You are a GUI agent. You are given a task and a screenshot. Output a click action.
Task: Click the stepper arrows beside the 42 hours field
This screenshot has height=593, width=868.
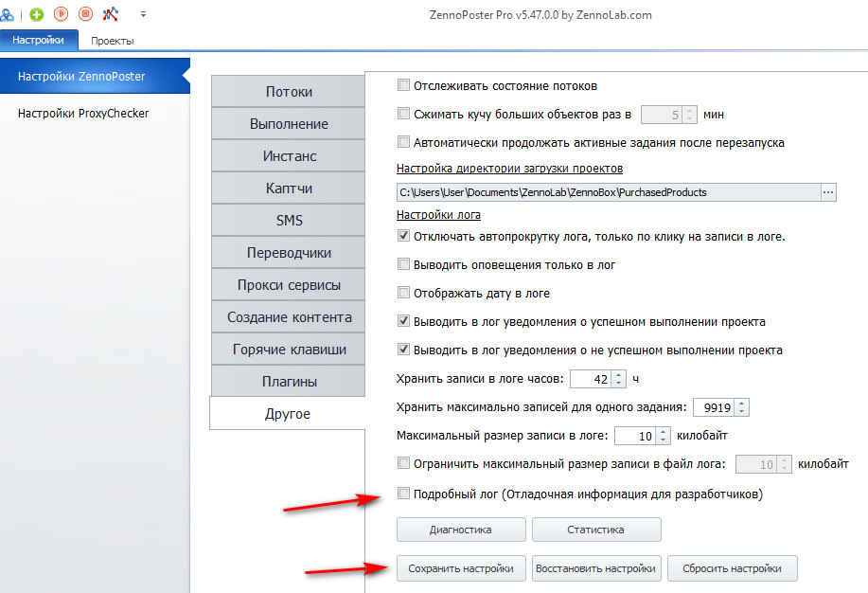619,379
